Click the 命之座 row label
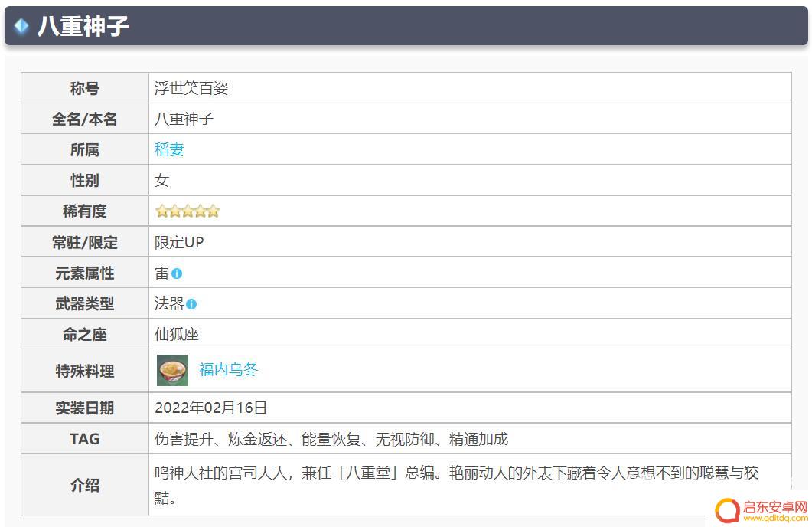 pos(85,334)
